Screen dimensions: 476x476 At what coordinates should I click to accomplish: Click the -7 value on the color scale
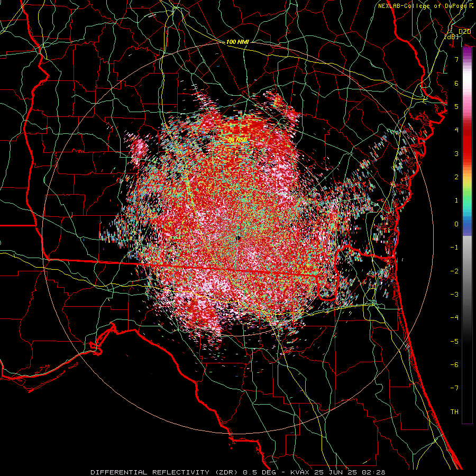coord(454,388)
